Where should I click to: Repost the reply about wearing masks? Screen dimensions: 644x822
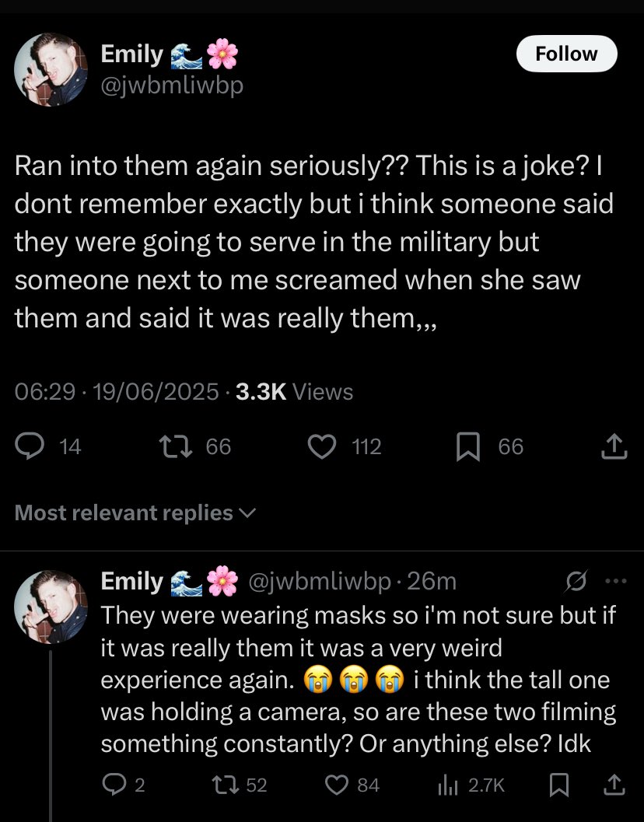(x=233, y=785)
